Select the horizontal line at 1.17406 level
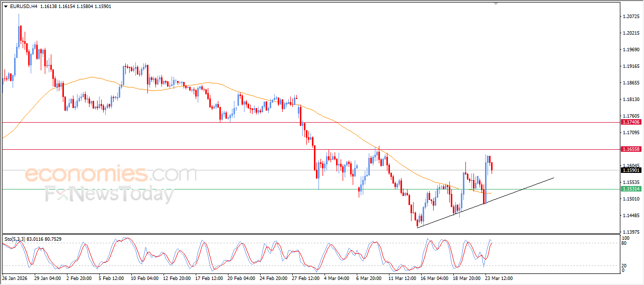 coord(310,122)
